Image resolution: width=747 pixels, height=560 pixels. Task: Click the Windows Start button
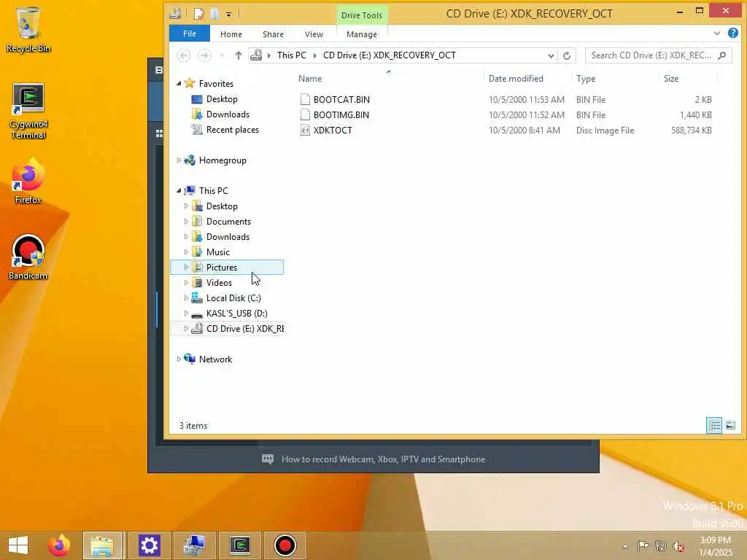[x=18, y=545]
